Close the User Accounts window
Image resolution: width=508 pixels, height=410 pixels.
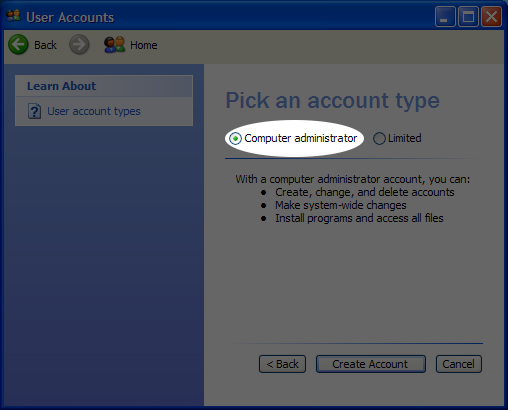click(x=492, y=16)
